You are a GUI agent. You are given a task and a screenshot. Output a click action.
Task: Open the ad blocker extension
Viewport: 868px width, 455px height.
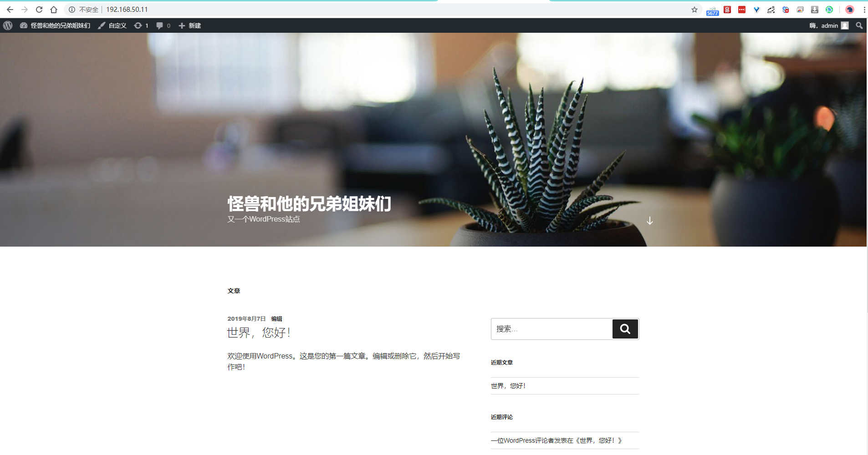point(786,10)
